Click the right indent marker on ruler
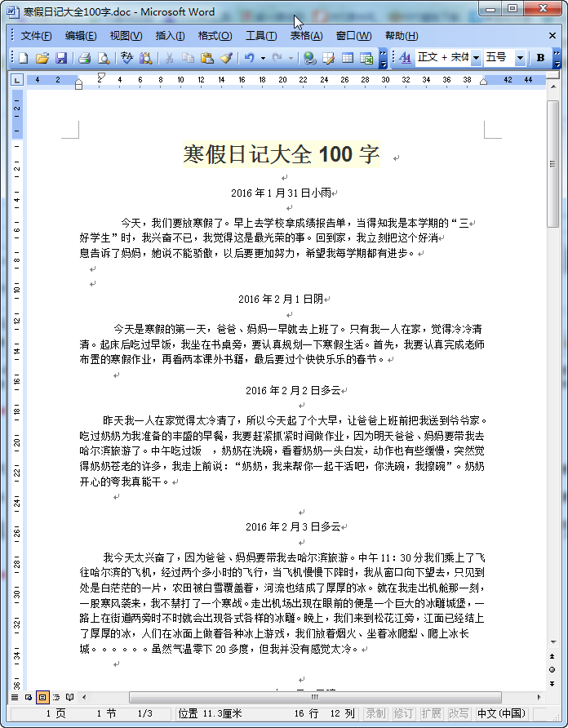 pos(483,82)
